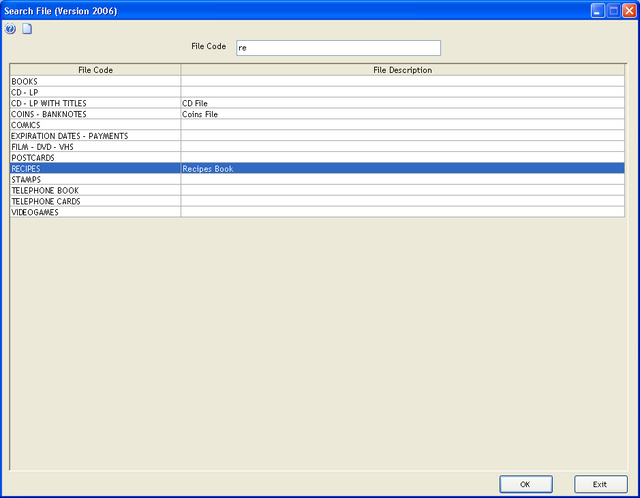Image resolution: width=640 pixels, height=498 pixels.
Task: Select EXPIRATION DATES - PAYMENTS row
Action: [x=317, y=136]
